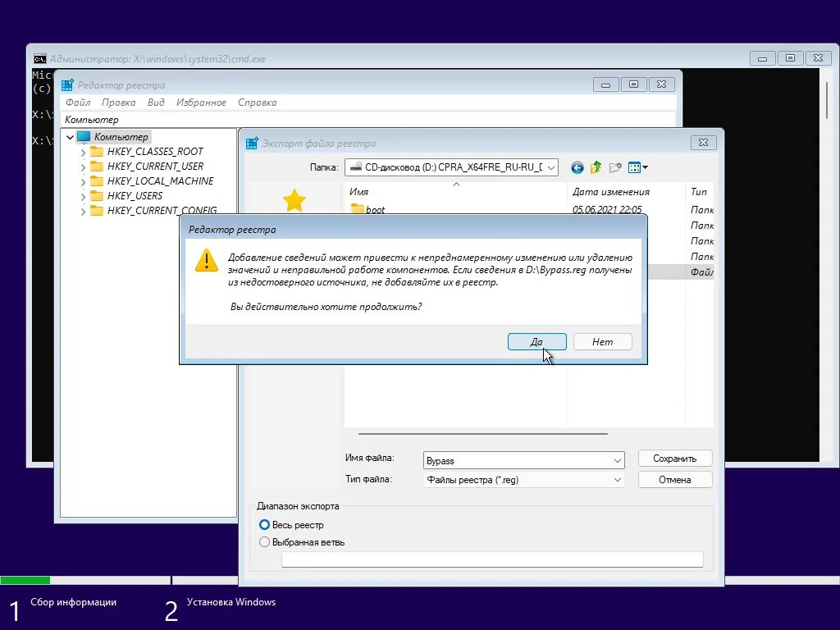Viewport: 840px width, 630px height.
Task: Maximize the cmd.exe window
Action: 790,58
